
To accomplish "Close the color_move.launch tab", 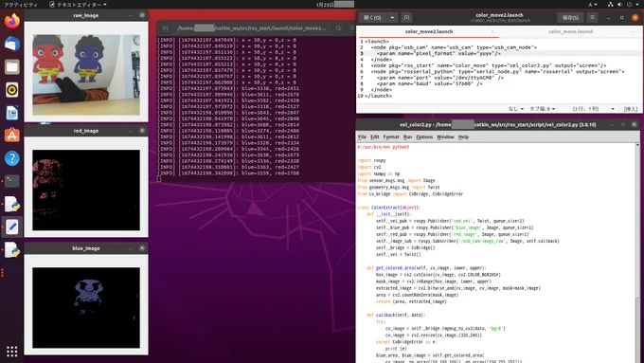I will [635, 31].
